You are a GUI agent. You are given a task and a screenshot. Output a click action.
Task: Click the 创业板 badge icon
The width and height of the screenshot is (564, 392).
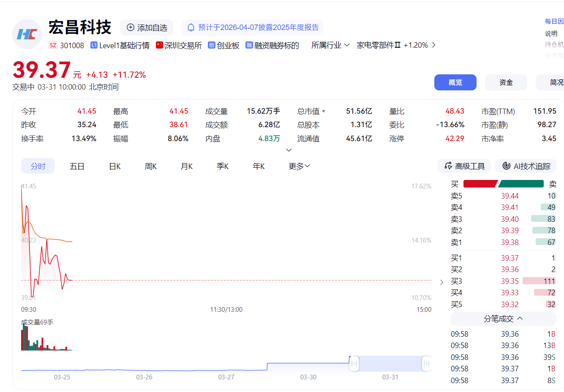(212, 45)
